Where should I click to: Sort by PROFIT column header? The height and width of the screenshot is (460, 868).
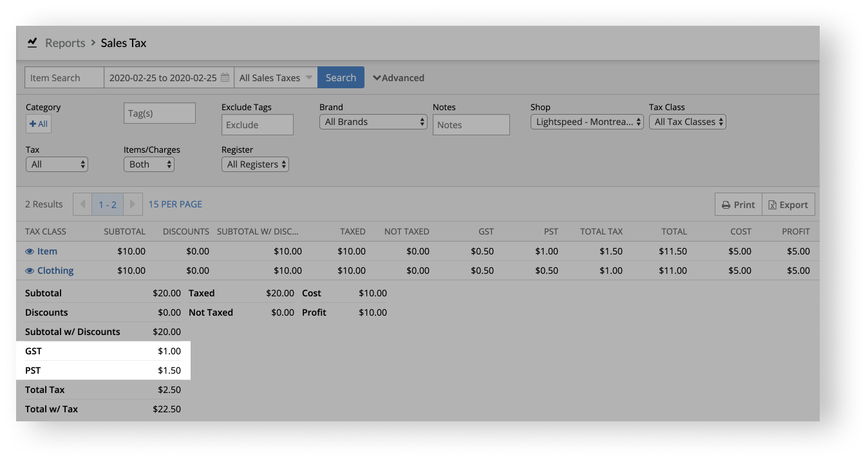click(x=796, y=231)
